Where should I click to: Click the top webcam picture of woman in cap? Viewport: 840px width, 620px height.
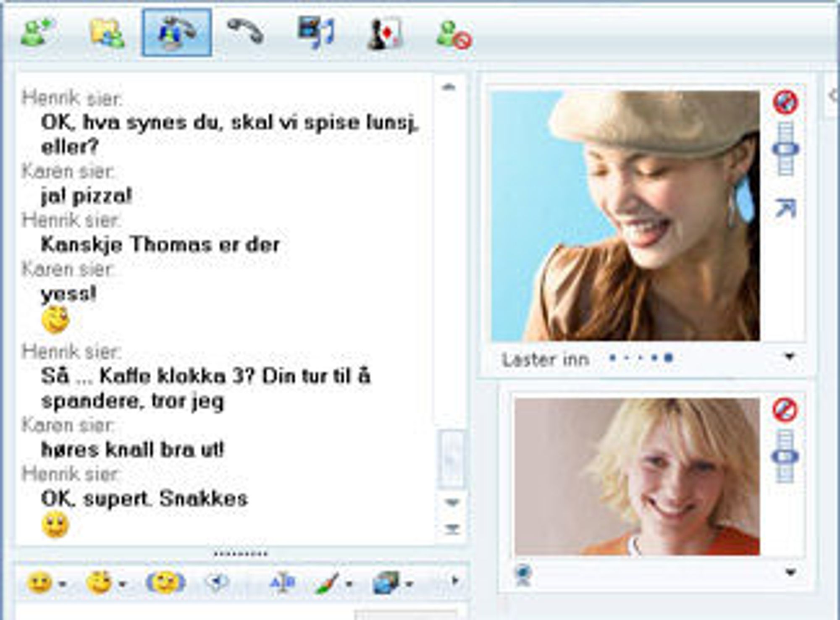click(625, 216)
